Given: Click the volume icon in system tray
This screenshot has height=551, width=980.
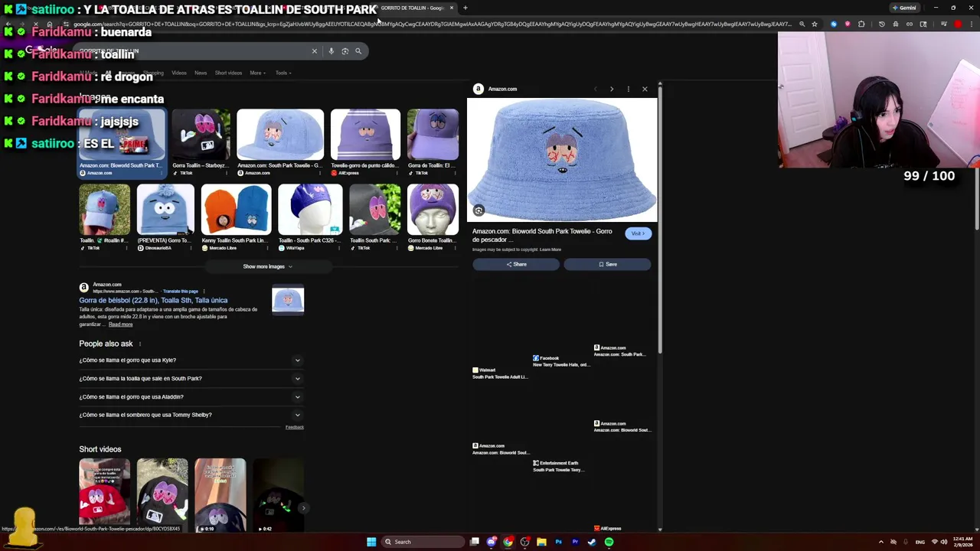Looking at the screenshot, I should (943, 542).
